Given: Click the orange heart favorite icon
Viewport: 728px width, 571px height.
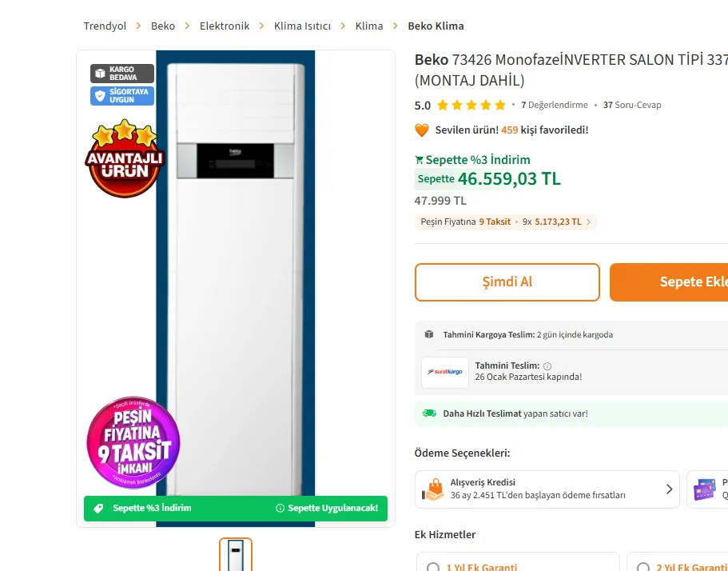Looking at the screenshot, I should pyautogui.click(x=422, y=130).
